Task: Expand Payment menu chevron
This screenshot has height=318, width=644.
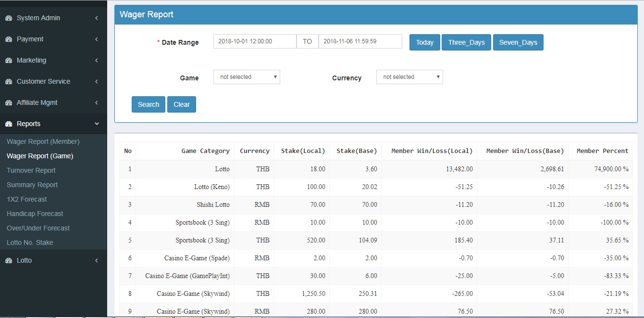Action: pos(97,39)
